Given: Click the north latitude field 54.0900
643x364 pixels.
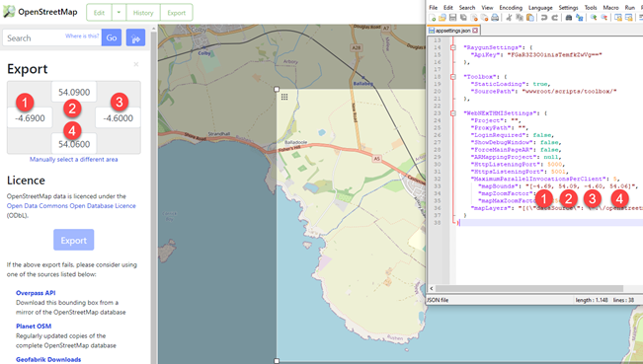Looking at the screenshot, I should [x=74, y=92].
